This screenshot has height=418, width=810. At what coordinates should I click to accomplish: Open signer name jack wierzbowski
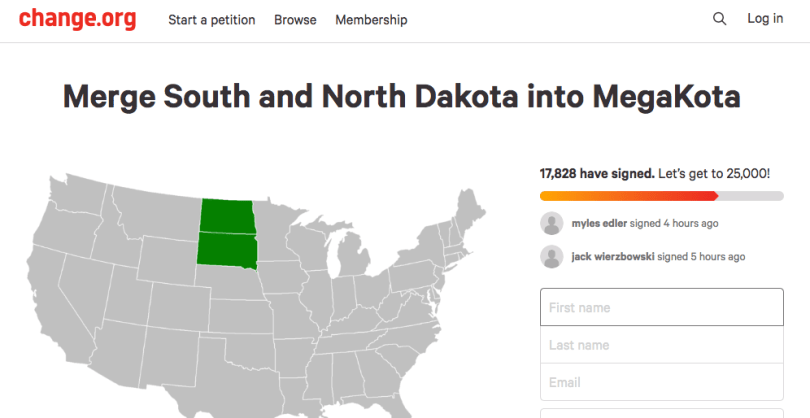point(613,257)
